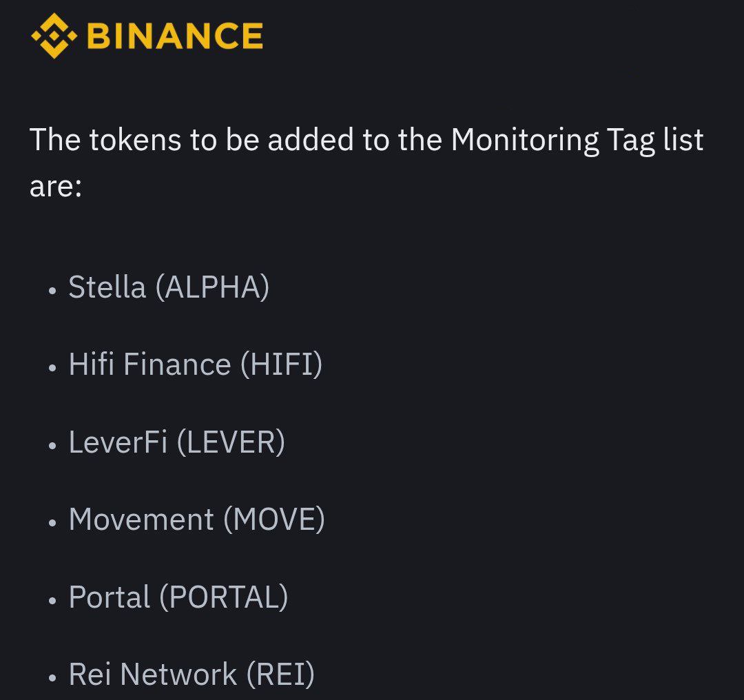Click the "are:" line of the heading
744x700 pixels.
[56, 187]
